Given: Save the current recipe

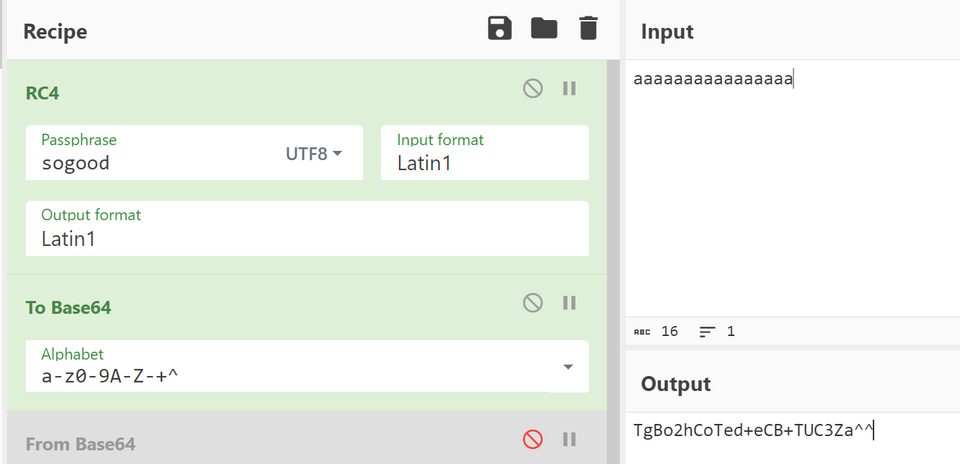Looking at the screenshot, I should pos(500,28).
